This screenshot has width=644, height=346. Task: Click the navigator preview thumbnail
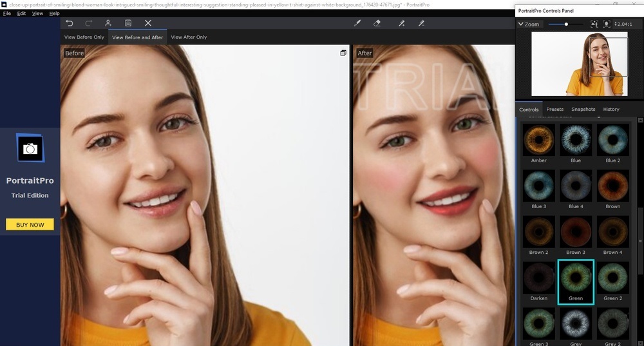click(x=580, y=64)
